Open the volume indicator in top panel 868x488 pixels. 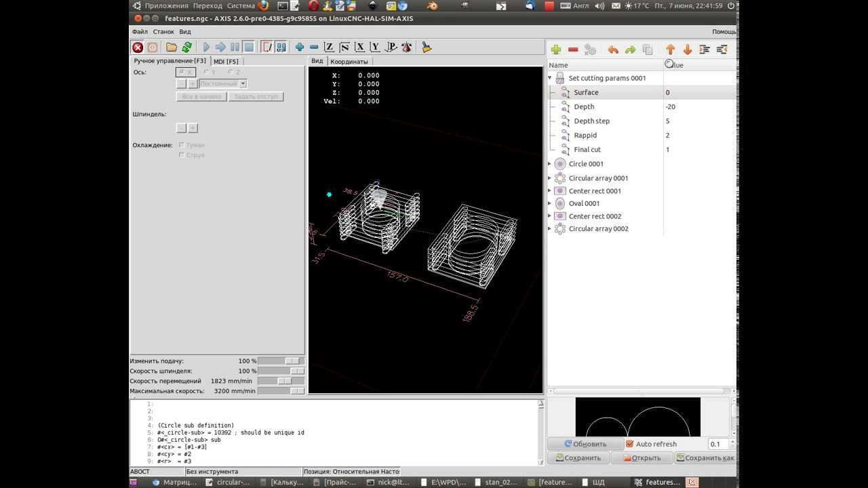[x=599, y=5]
